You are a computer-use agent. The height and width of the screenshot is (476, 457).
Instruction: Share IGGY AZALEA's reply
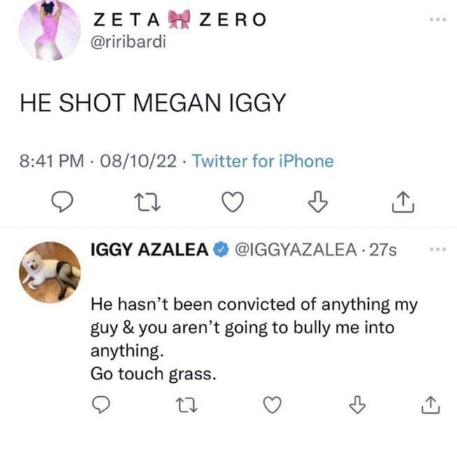coord(432,405)
